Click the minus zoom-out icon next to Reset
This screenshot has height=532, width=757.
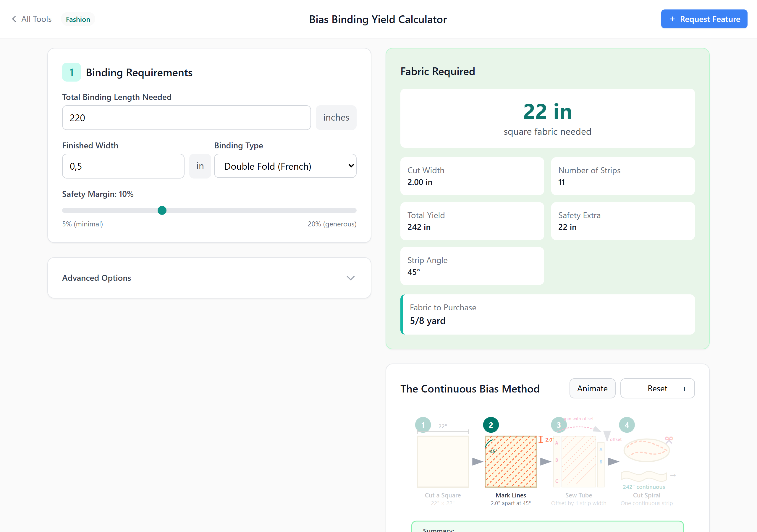[630, 389]
